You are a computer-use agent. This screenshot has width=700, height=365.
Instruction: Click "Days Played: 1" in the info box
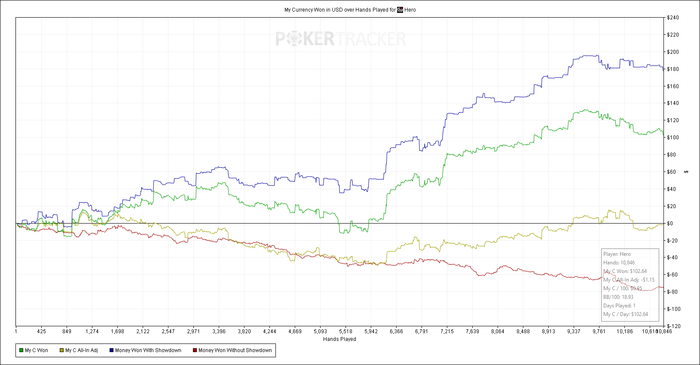coord(619,306)
